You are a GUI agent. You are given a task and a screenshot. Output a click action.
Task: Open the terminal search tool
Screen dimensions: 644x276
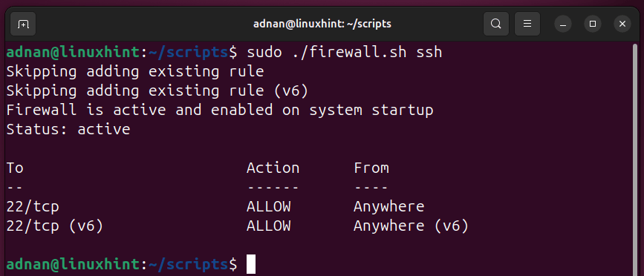coord(496,24)
